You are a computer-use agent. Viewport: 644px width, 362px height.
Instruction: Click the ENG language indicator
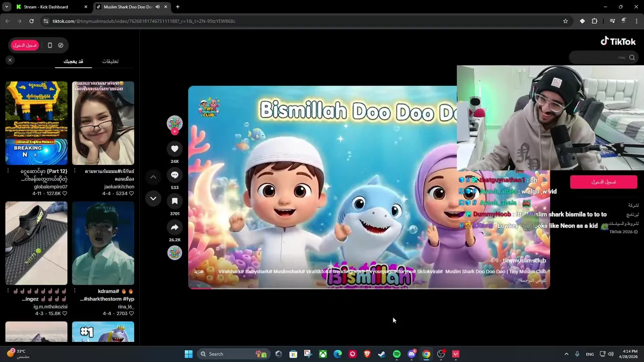(x=590, y=354)
